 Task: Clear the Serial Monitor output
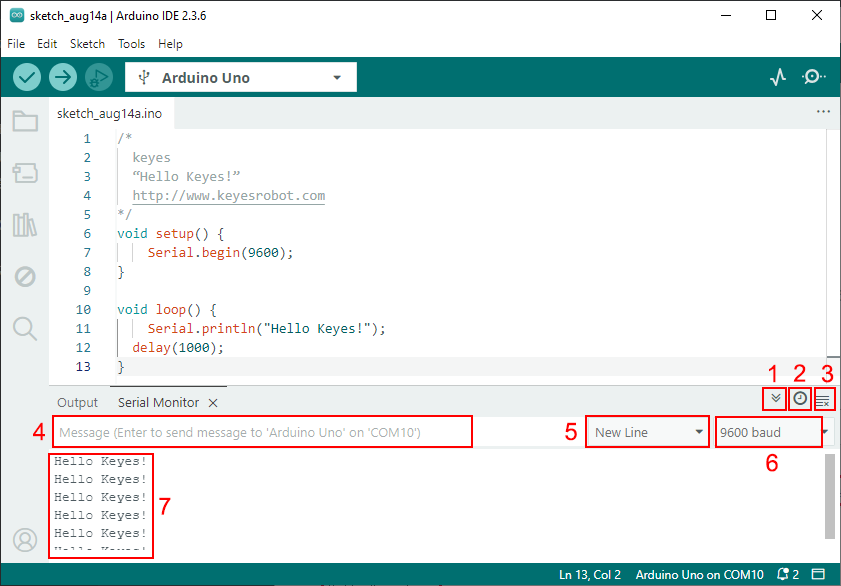click(x=824, y=400)
